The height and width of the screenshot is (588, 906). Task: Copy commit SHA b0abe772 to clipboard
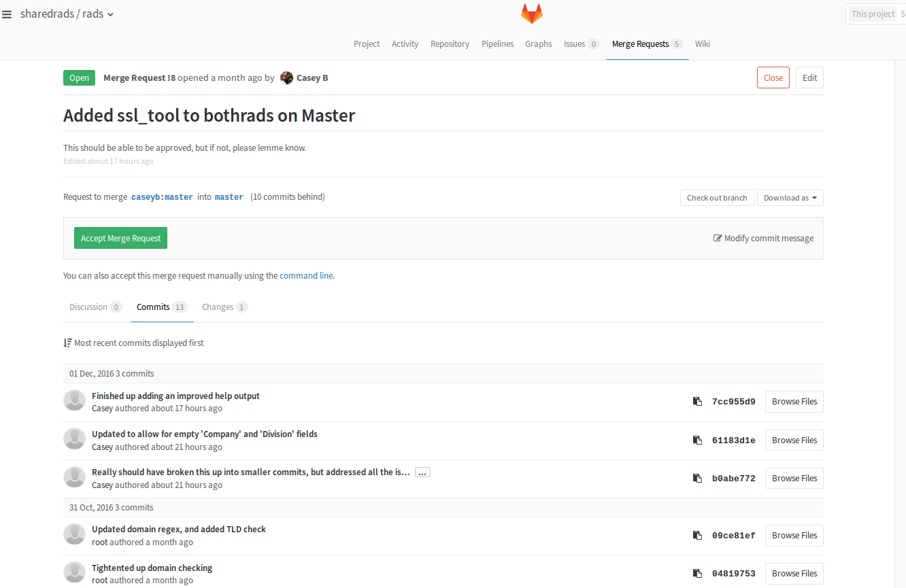click(697, 479)
